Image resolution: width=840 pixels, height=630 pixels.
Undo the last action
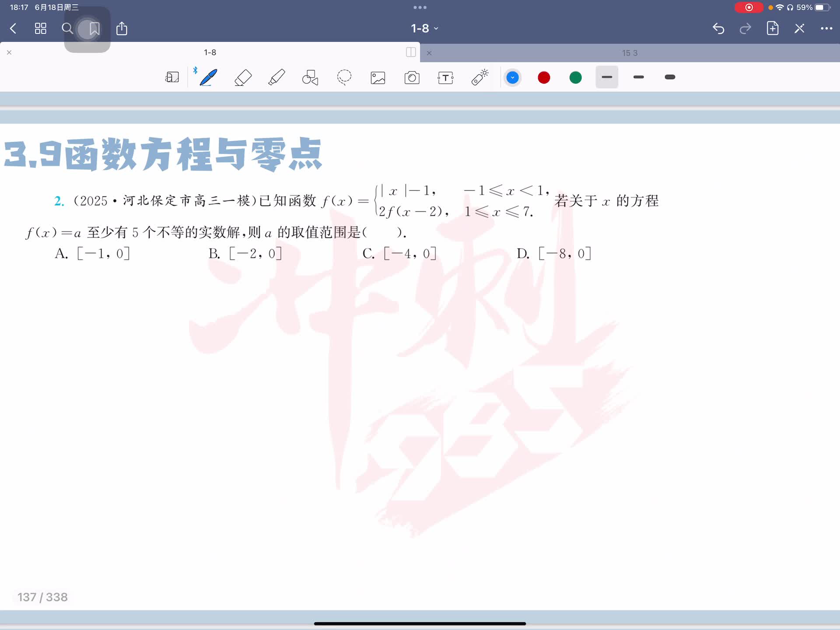coord(718,28)
